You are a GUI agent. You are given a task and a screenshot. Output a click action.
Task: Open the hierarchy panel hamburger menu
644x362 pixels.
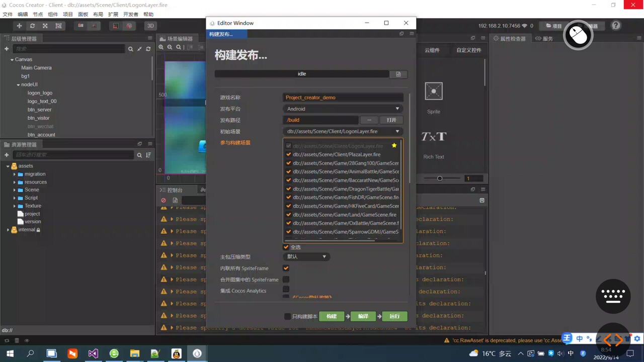pyautogui.click(x=149, y=38)
